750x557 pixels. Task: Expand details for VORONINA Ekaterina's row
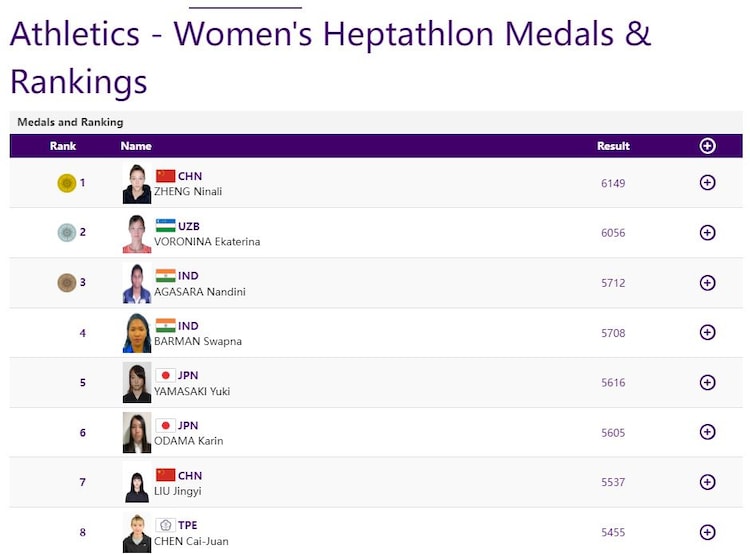click(707, 233)
